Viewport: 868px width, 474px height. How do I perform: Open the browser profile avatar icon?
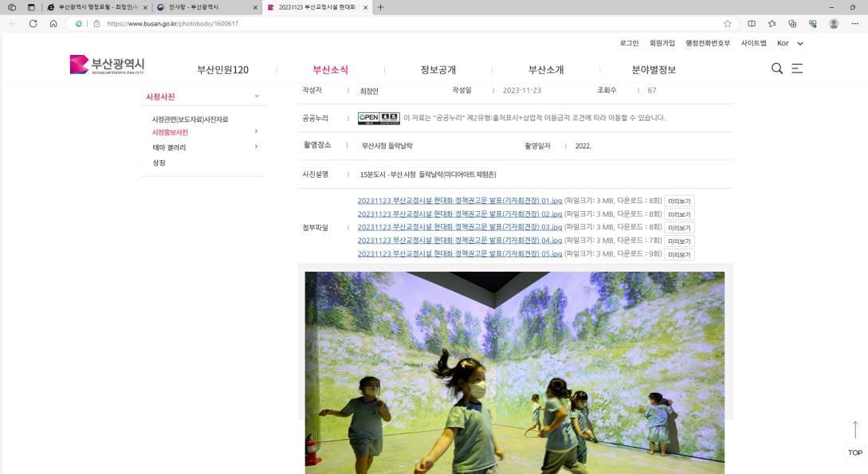833,24
